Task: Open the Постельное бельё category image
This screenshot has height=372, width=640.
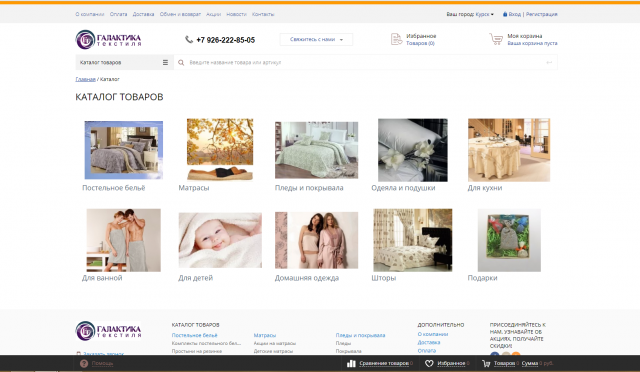Action: pos(124,150)
